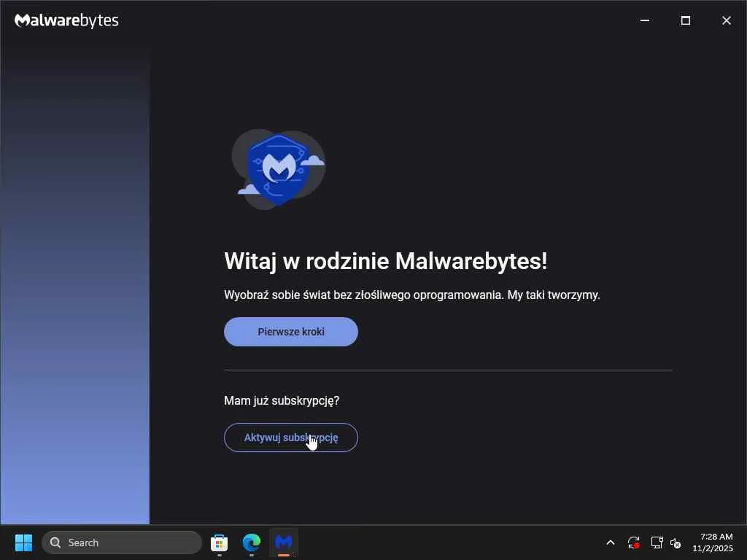The image size is (747, 560).
Task: Open the clock showing 7:28 AM
Action: coord(713,542)
